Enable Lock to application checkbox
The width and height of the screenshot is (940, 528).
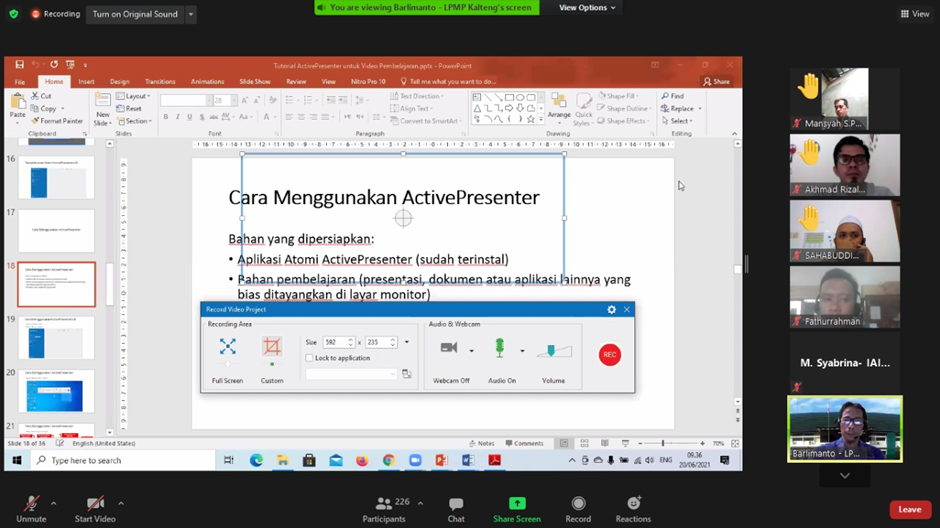click(x=309, y=358)
